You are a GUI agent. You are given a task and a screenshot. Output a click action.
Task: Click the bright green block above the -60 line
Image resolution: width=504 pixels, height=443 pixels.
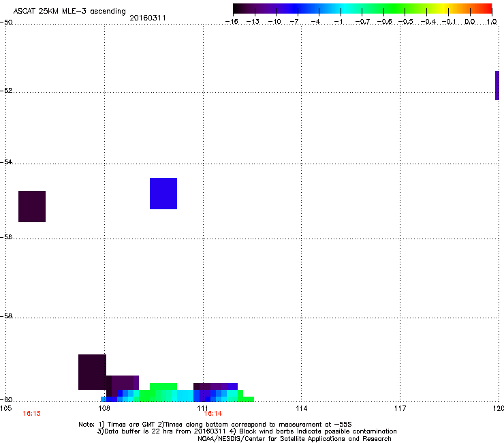tap(163, 386)
